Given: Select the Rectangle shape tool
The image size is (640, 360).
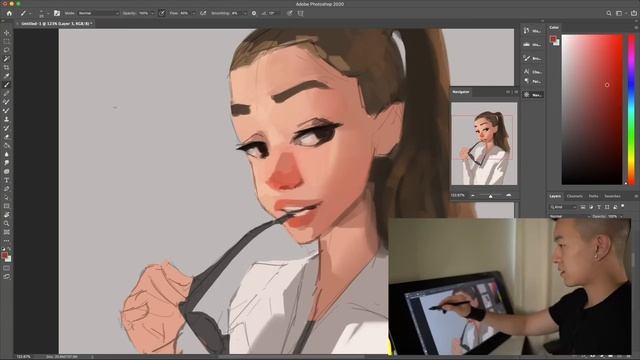Looking at the screenshot, I should [7, 206].
